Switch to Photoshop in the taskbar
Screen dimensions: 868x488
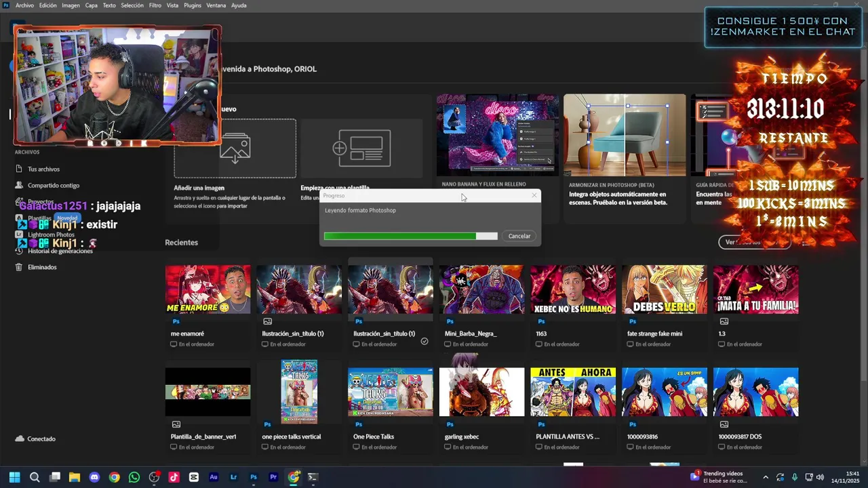(x=254, y=477)
